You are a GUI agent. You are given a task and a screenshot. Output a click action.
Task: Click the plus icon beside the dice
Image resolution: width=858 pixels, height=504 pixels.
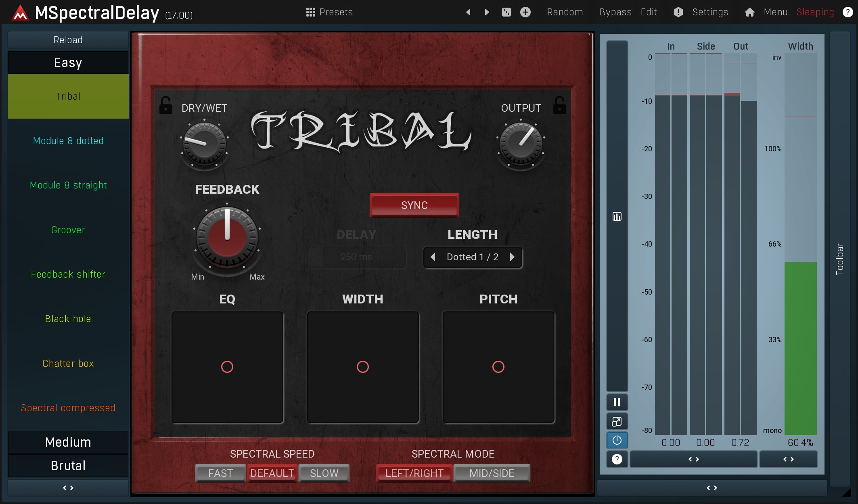point(525,12)
